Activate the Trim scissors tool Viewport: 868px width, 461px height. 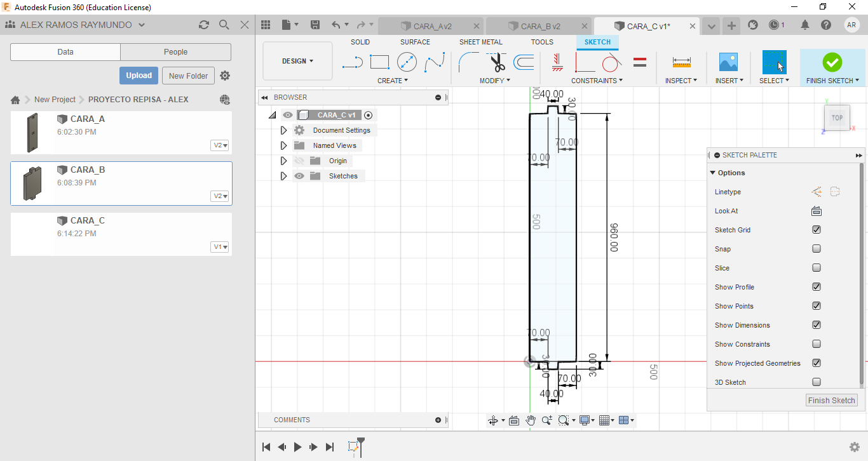coord(497,62)
